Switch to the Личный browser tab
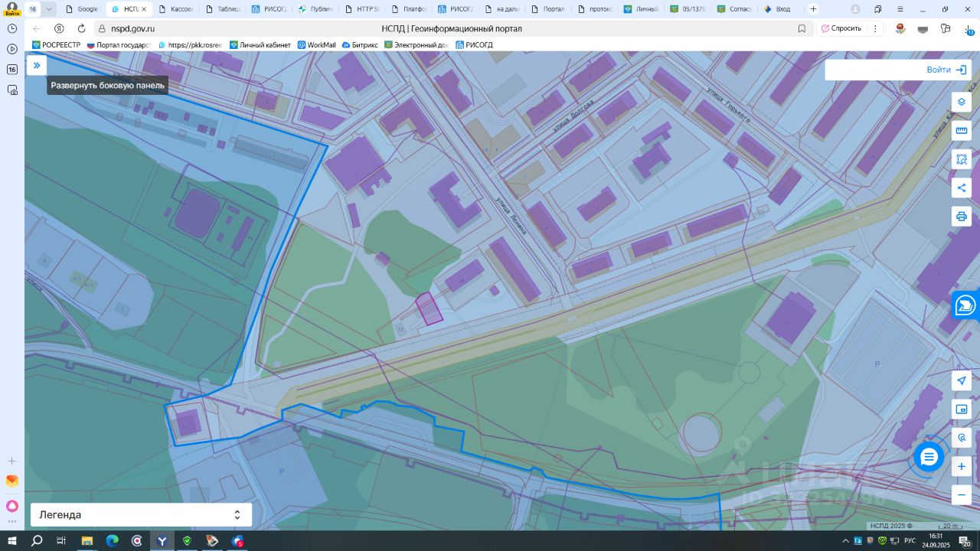Viewport: 980px width, 551px height. [x=641, y=9]
